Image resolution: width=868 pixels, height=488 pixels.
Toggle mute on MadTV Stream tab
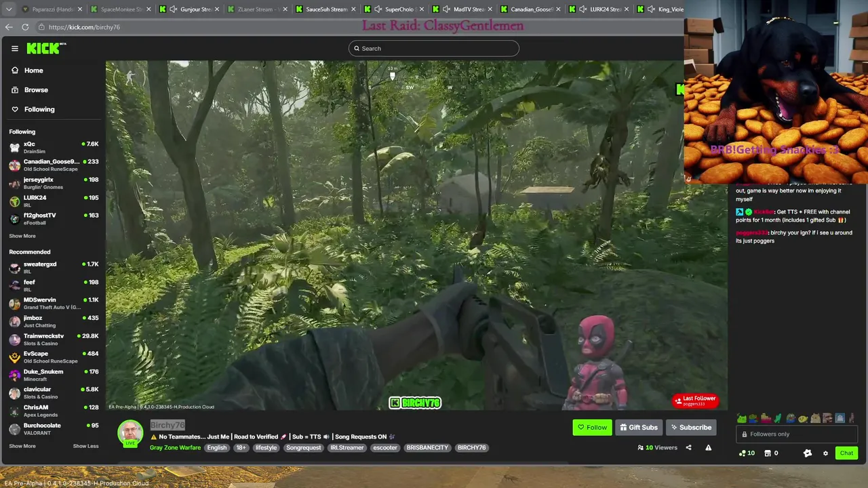[x=446, y=9]
